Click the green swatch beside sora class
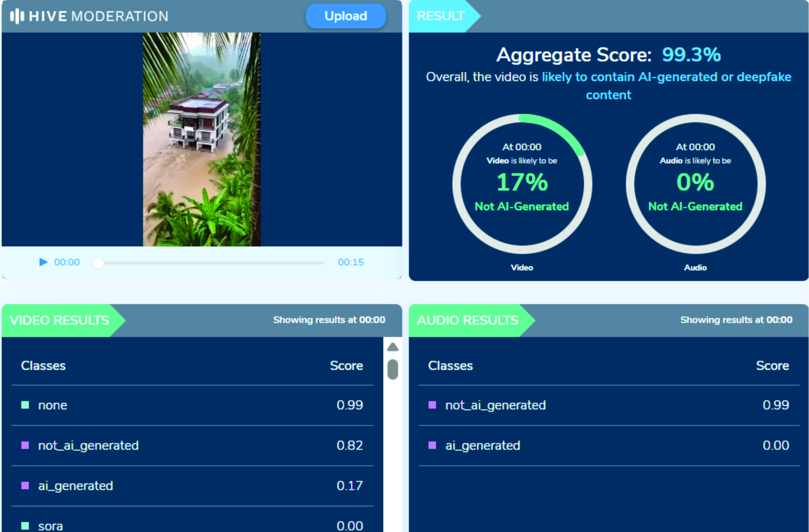Viewport: 809px width, 532px height. pos(25,525)
